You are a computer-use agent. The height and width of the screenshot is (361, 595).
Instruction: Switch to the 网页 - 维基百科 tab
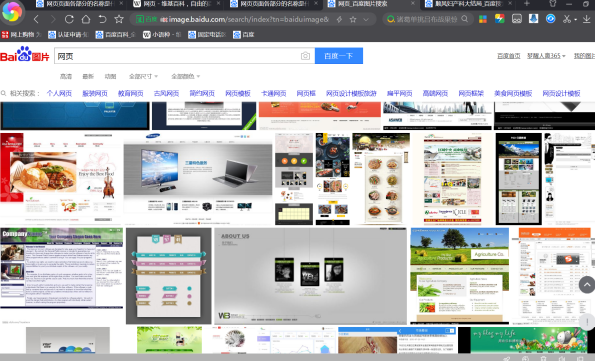pos(177,4)
